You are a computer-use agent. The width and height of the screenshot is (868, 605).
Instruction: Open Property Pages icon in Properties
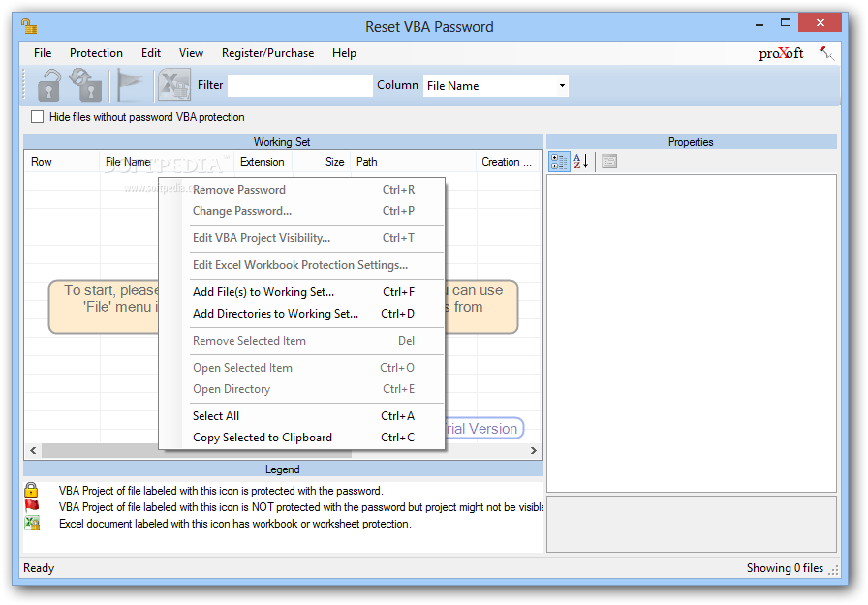tap(609, 162)
